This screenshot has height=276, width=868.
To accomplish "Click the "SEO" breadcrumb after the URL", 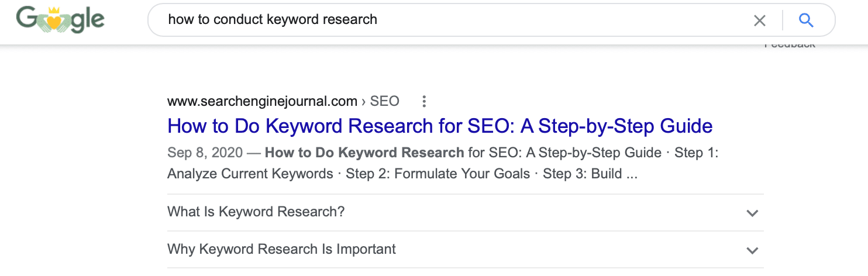I will click(x=385, y=101).
